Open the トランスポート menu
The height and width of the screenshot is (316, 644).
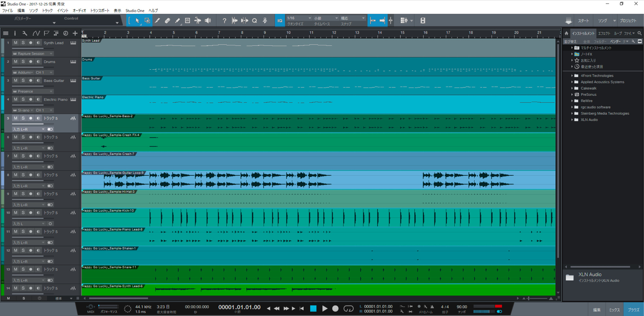[x=100, y=10]
